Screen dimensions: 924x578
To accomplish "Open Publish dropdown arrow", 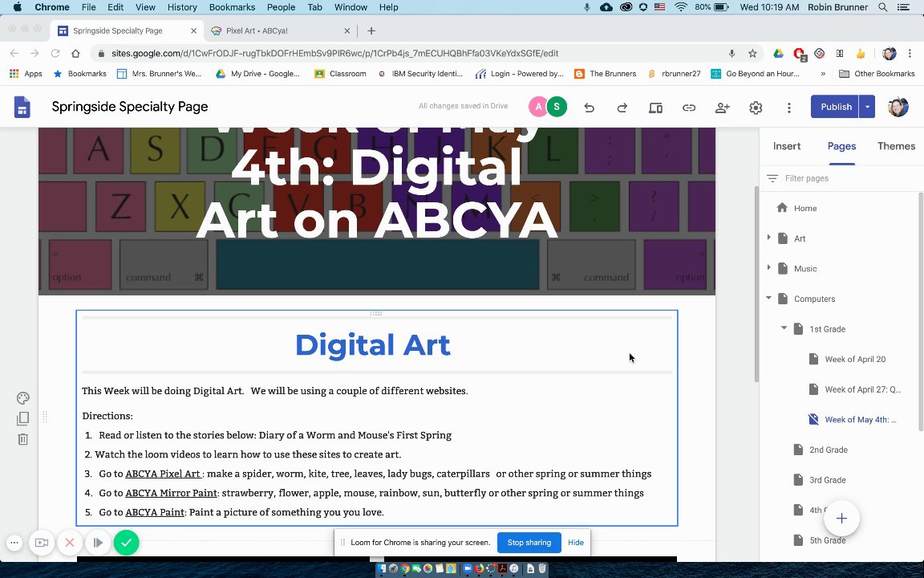I will point(867,107).
